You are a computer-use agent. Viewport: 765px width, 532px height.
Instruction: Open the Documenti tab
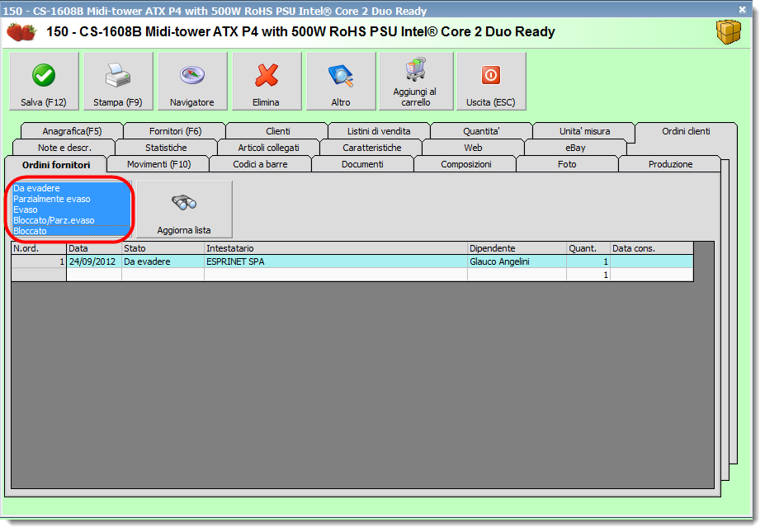(x=362, y=164)
